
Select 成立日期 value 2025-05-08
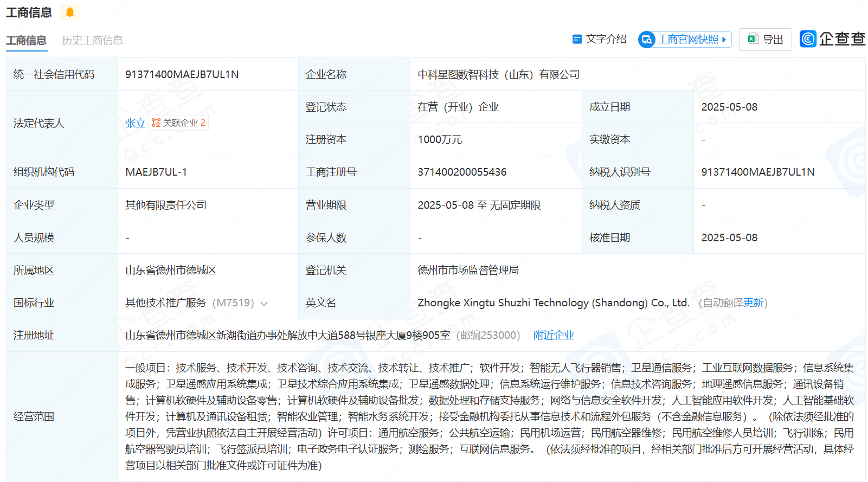pos(729,107)
